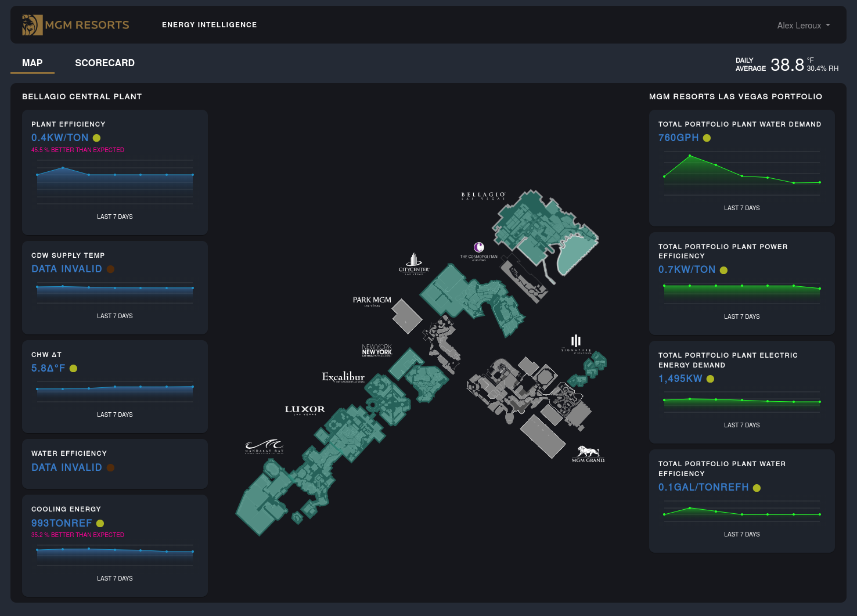This screenshot has width=857, height=616.
Task: Open the 760GPH water demand value
Action: (x=679, y=138)
